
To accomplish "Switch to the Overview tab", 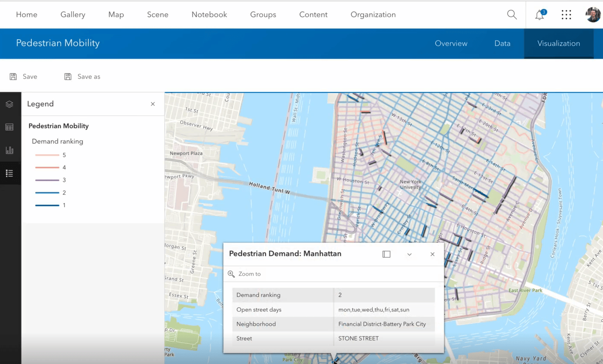I will click(x=451, y=43).
